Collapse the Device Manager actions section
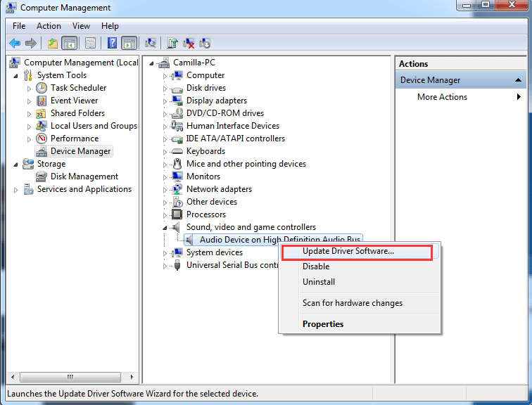Screen dimensions: 532x405 pos(519,80)
